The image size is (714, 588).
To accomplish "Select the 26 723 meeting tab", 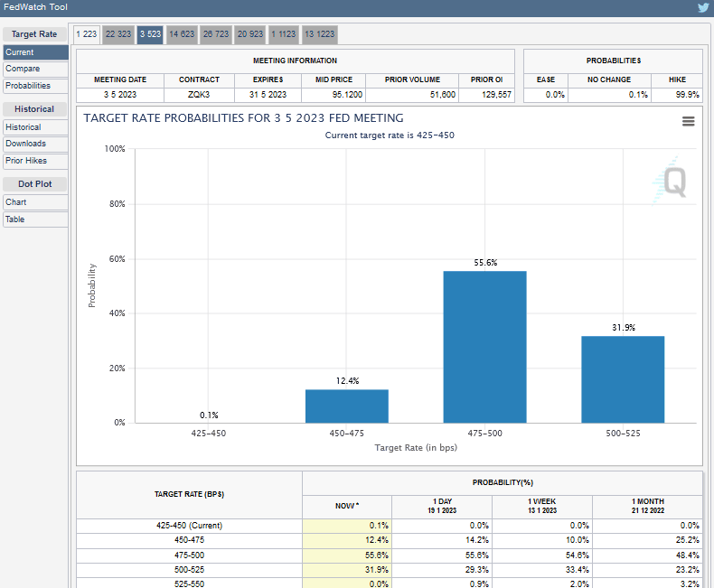I will coord(215,34).
